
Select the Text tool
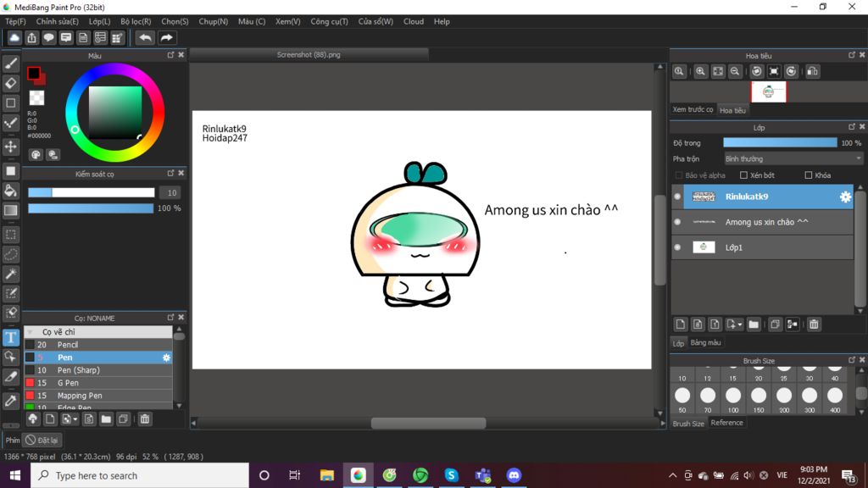[x=10, y=337]
